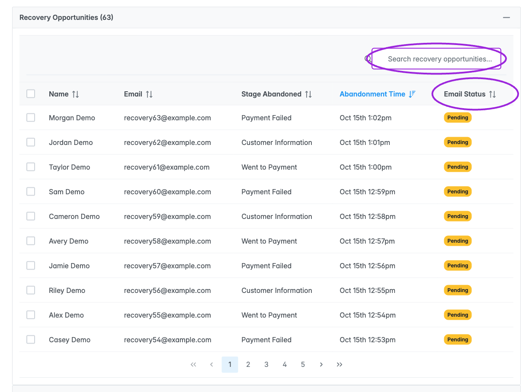The height and width of the screenshot is (392, 532).
Task: Sort by Email column arrows
Action: tap(149, 94)
